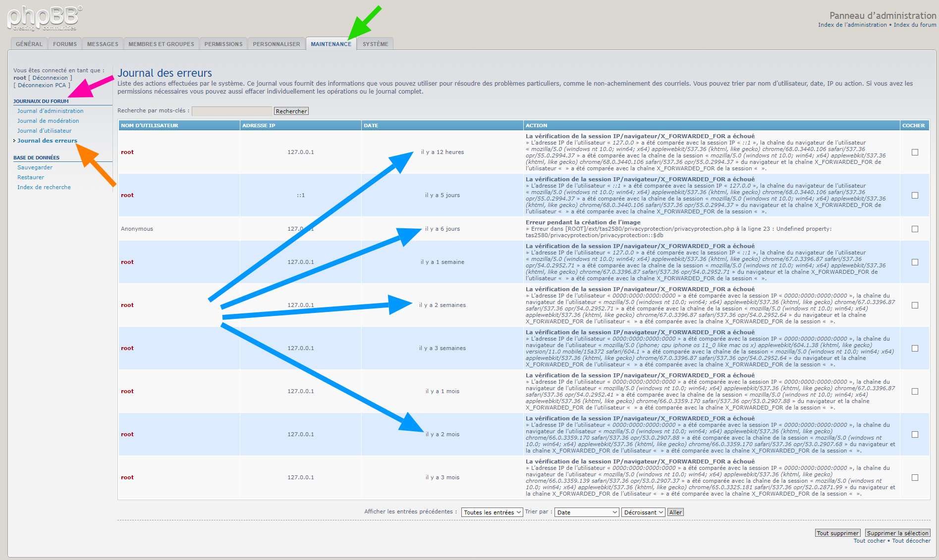Screen dimensions: 939x560
Task: Go to Membres et groupes tab
Action: point(161,44)
